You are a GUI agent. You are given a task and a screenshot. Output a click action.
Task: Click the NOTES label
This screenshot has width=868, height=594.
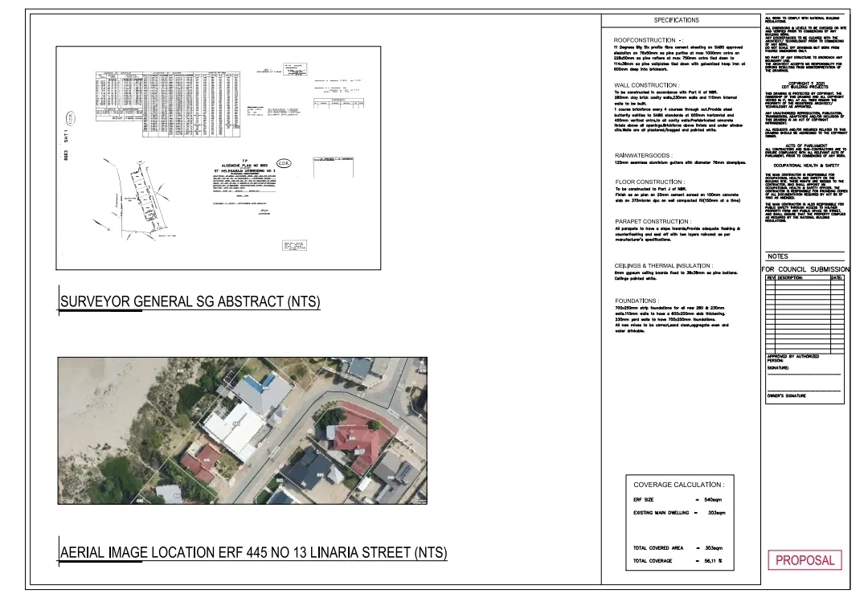click(778, 256)
